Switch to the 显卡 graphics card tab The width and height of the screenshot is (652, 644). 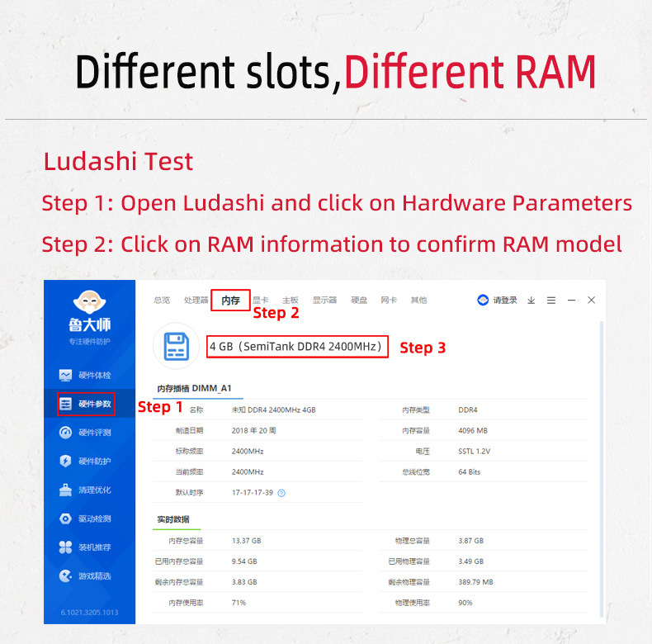coord(260,300)
